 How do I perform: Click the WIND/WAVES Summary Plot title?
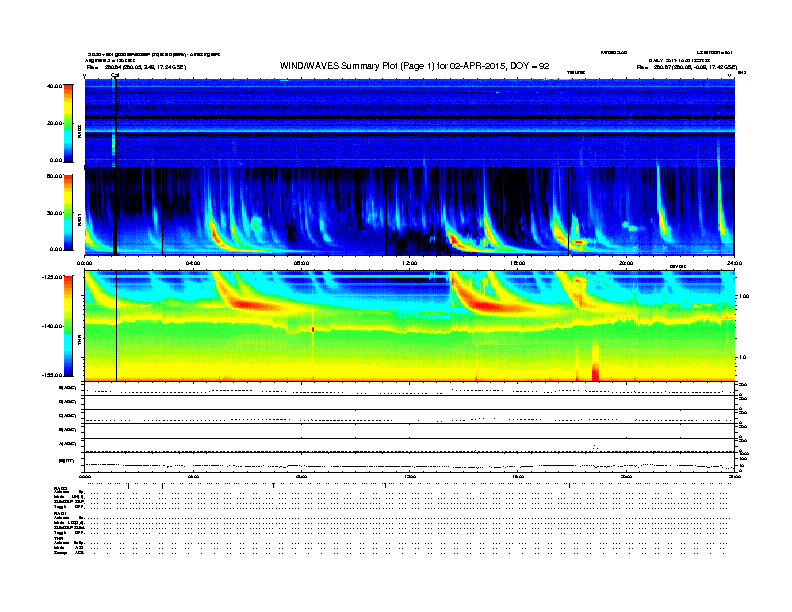click(414, 66)
